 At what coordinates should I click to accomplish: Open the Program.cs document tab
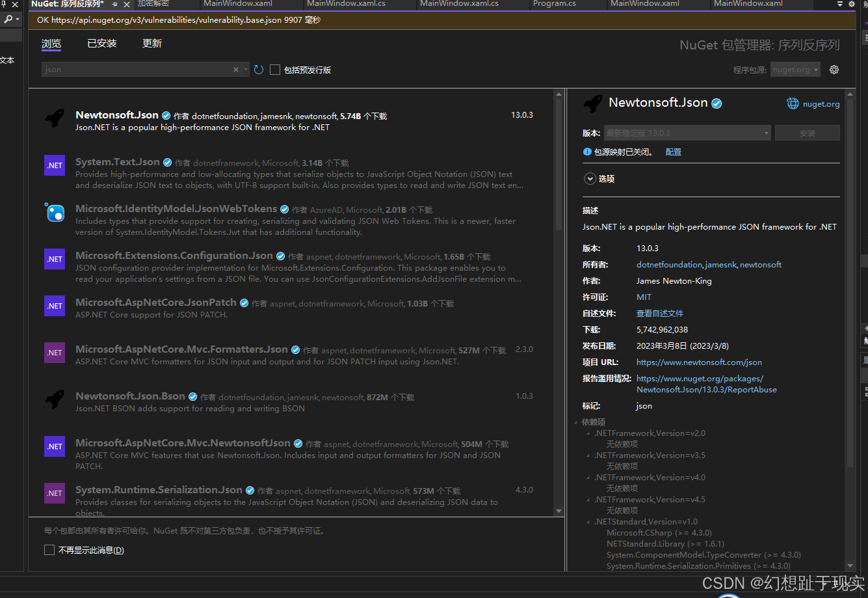coord(555,4)
